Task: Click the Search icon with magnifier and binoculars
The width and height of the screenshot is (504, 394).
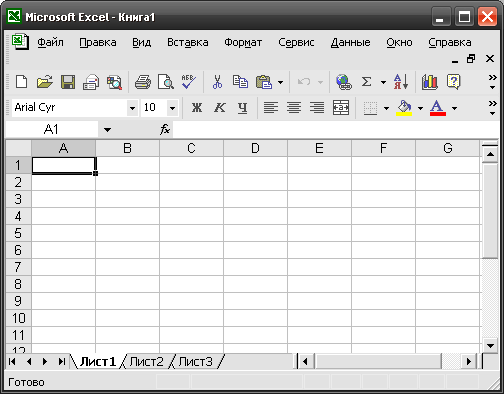Action: [114, 82]
